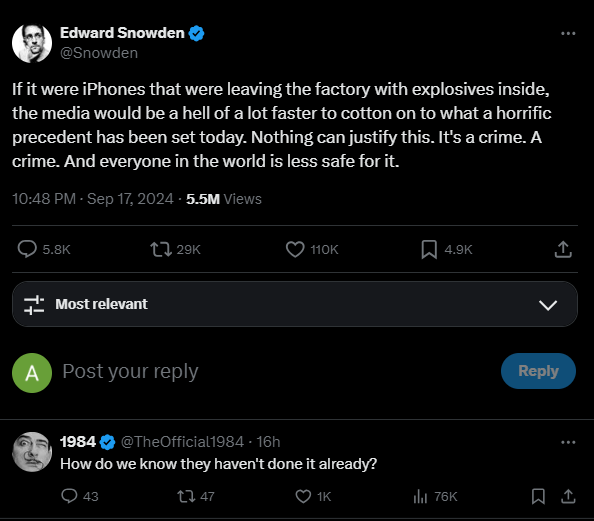Bookmark Snowden's post showing 4.9K
The image size is (594, 521).
[429, 249]
